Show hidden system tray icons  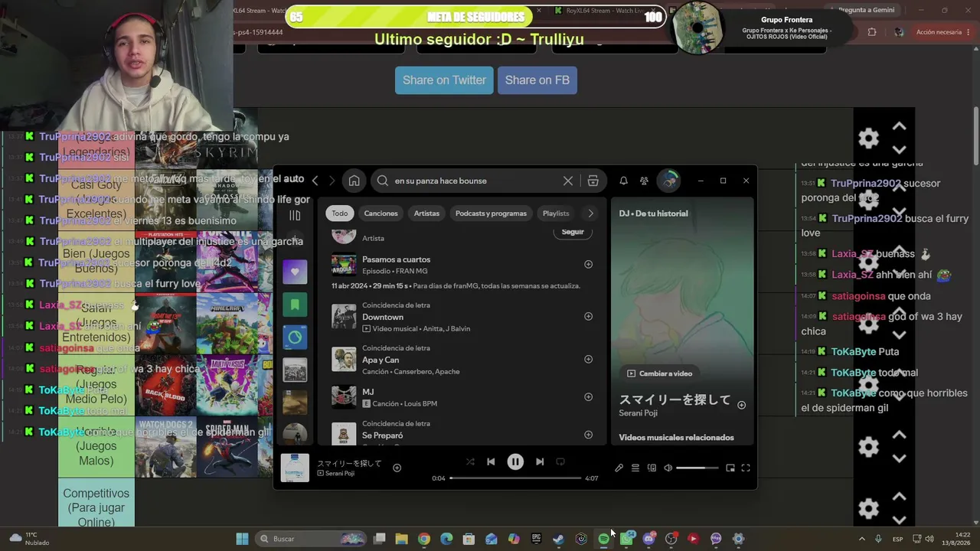(x=861, y=539)
